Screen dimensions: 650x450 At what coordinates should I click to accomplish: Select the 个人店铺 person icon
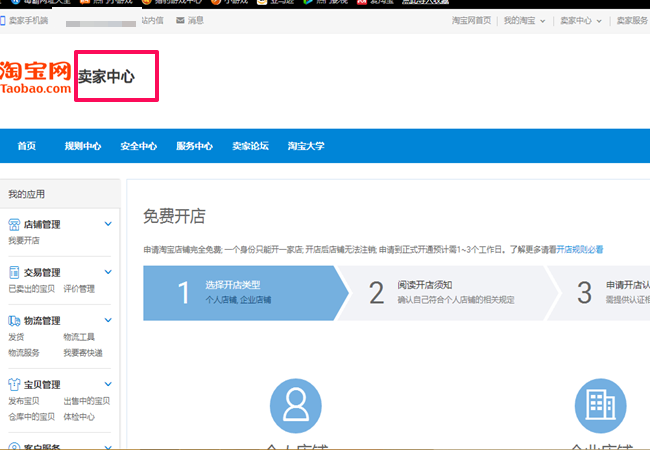(296, 405)
